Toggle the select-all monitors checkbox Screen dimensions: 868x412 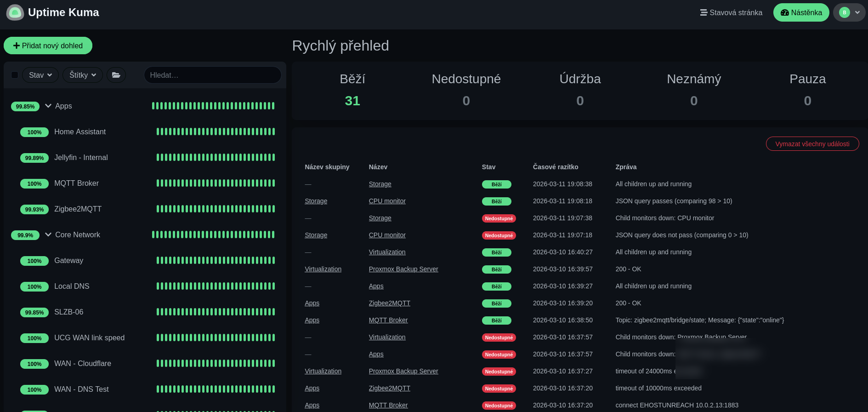click(x=15, y=75)
